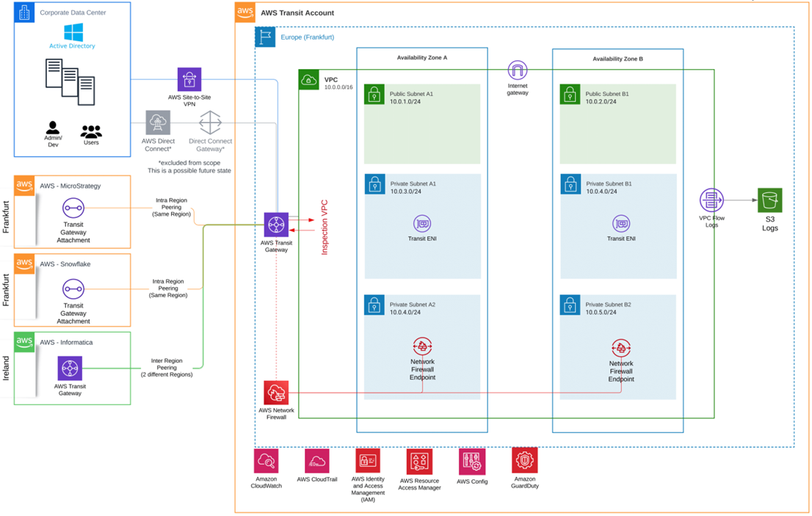812x516 pixels.
Task: Select the Public Subnet A1 lock icon
Action: point(374,94)
